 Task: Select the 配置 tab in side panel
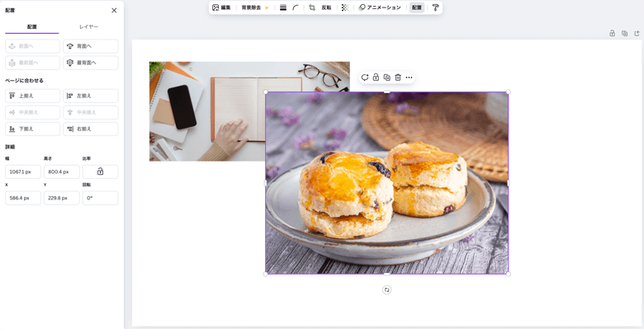point(32,26)
